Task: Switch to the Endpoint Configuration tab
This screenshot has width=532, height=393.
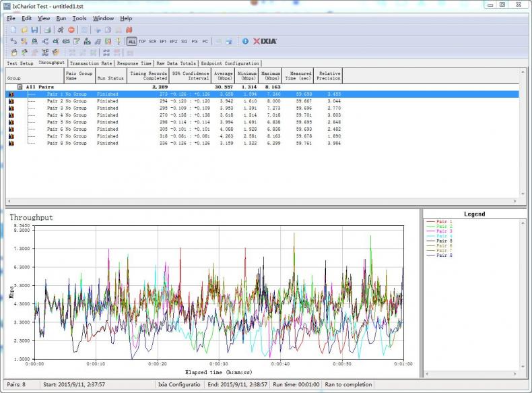Action: pos(230,63)
